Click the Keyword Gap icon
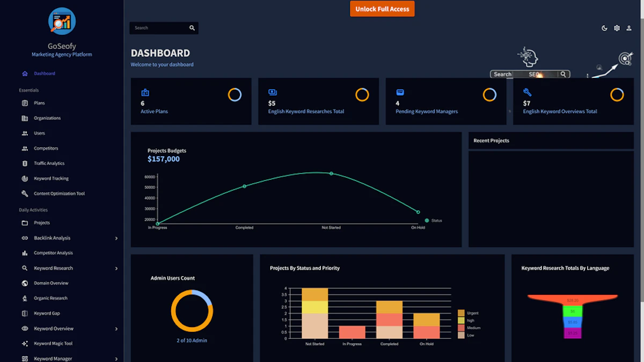The height and width of the screenshot is (362, 644). pyautogui.click(x=25, y=313)
